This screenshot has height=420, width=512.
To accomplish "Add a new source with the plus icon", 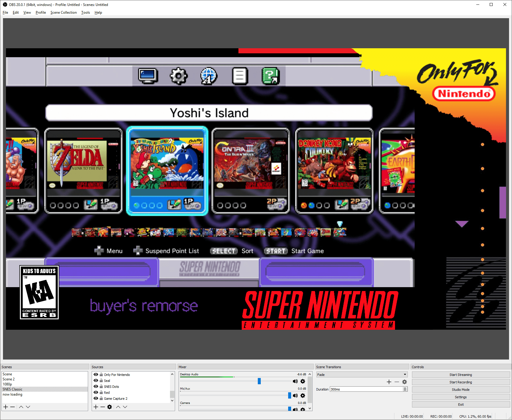I will [96, 407].
